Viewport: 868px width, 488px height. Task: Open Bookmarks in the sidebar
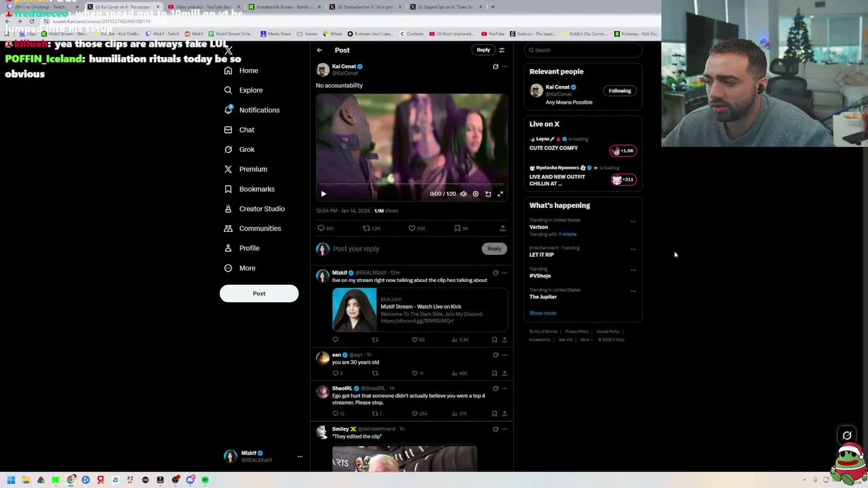point(249,189)
